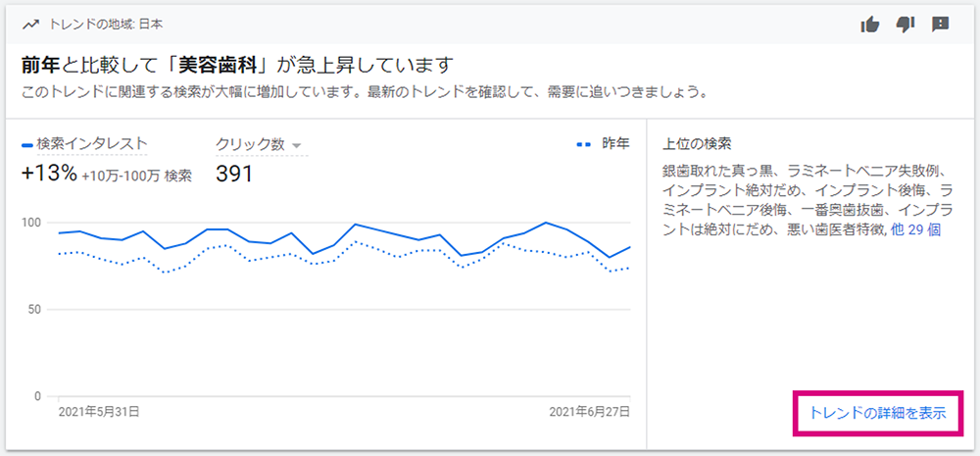The height and width of the screenshot is (456, 980).
Task: Click the dropdown arrow next to クリック数
Action: [x=296, y=146]
